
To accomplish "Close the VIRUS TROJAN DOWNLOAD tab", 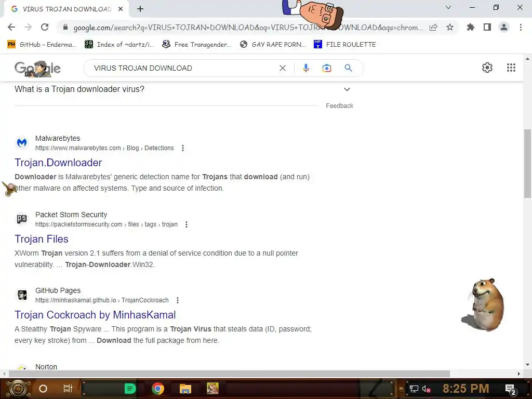I will click(x=121, y=9).
